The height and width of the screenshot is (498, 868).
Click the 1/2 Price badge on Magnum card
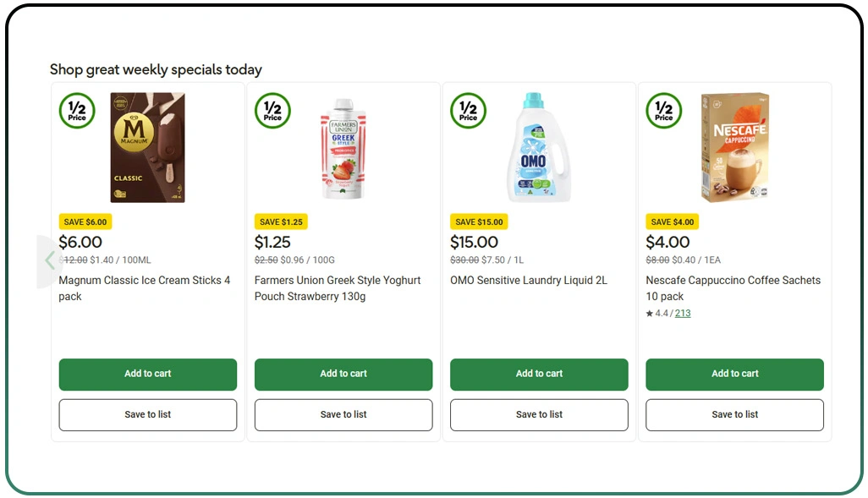pyautogui.click(x=76, y=111)
